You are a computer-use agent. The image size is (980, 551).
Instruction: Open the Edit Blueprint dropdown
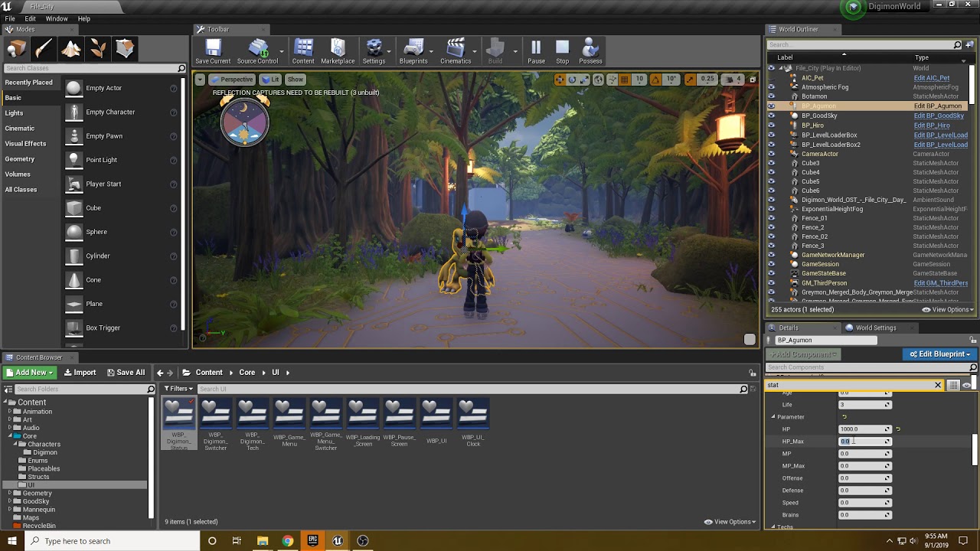939,354
